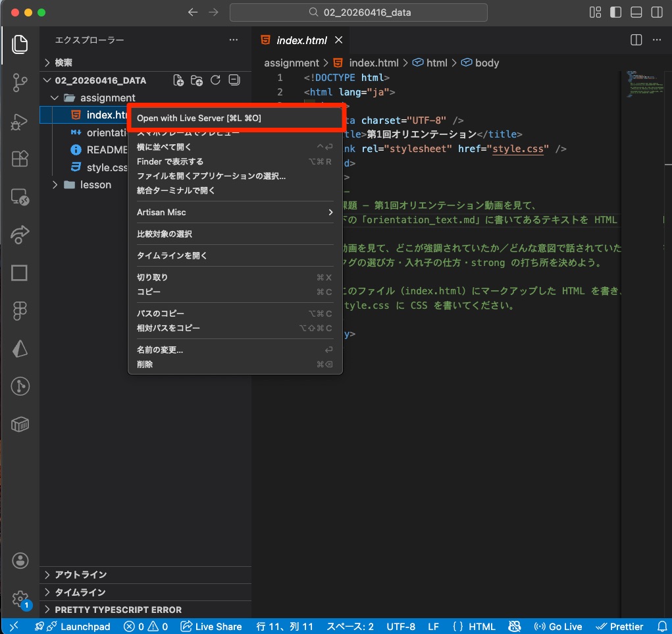Expand the タイムライン section
Image resolution: width=672 pixels, height=634 pixels.
145,592
